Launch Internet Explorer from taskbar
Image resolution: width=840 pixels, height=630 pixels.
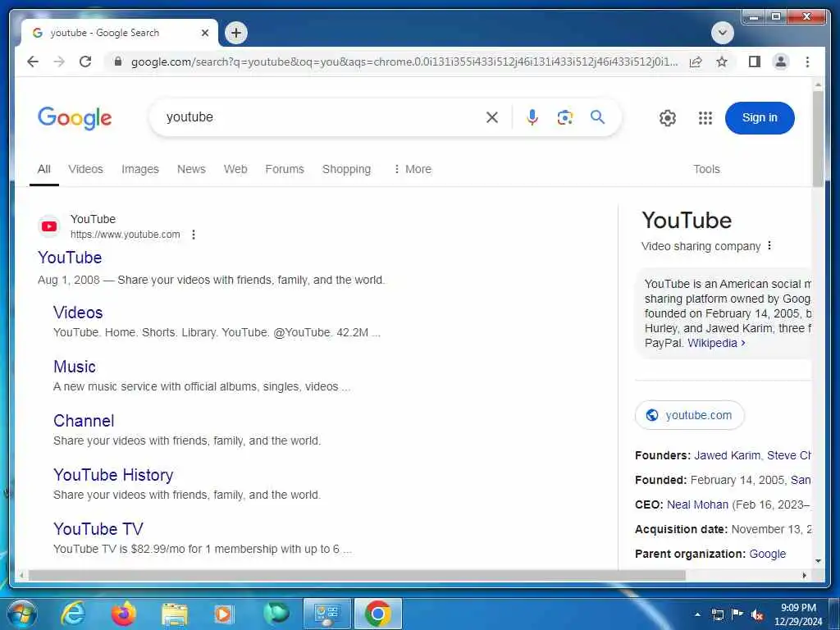pyautogui.click(x=73, y=614)
